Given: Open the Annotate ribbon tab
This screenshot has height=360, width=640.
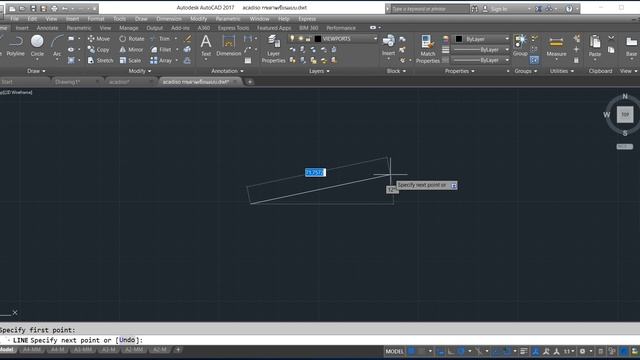Looking at the screenshot, I should tap(47, 28).
